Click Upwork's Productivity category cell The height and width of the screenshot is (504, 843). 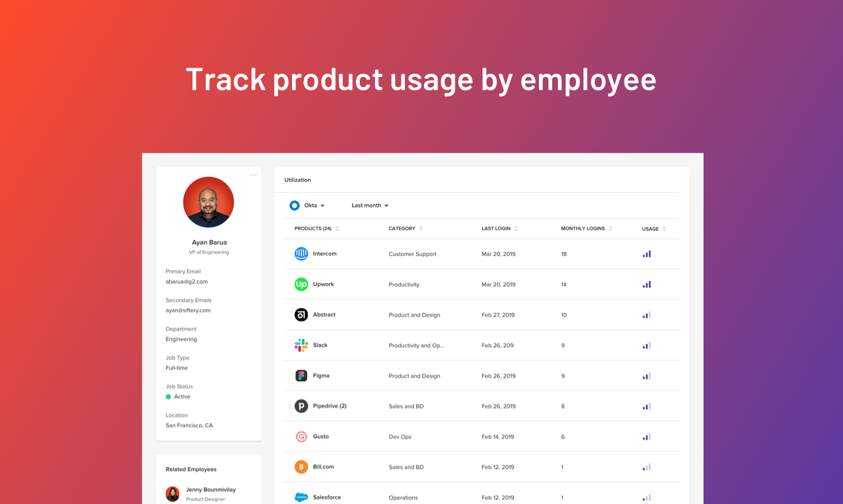point(404,284)
